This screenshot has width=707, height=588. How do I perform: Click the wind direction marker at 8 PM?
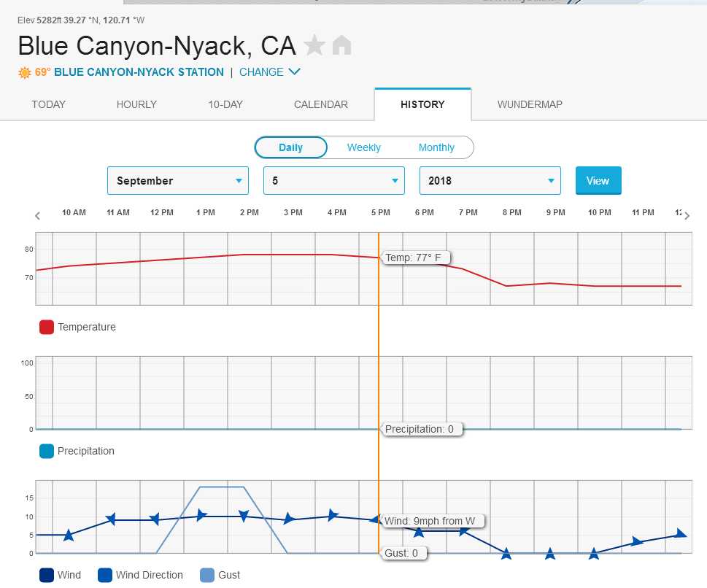pos(506,554)
